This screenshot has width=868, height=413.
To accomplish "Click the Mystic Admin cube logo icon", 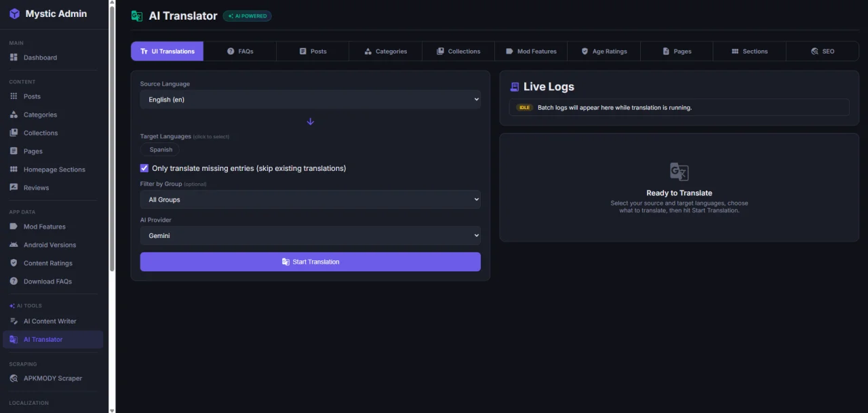I will pyautogui.click(x=14, y=14).
